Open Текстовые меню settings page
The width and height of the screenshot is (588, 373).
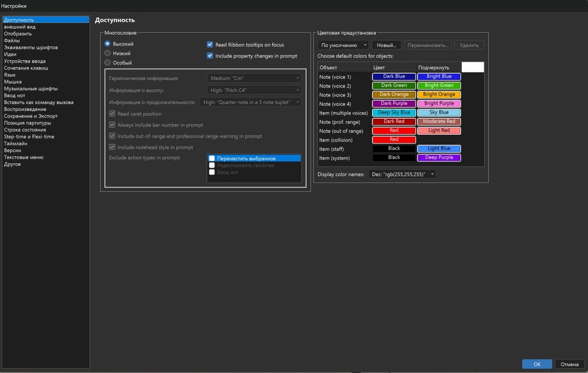coord(46,157)
